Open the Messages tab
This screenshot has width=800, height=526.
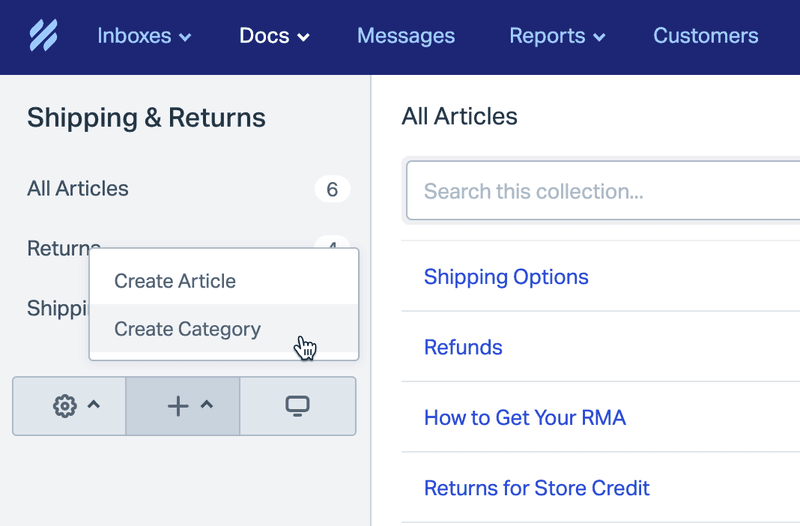coord(406,36)
